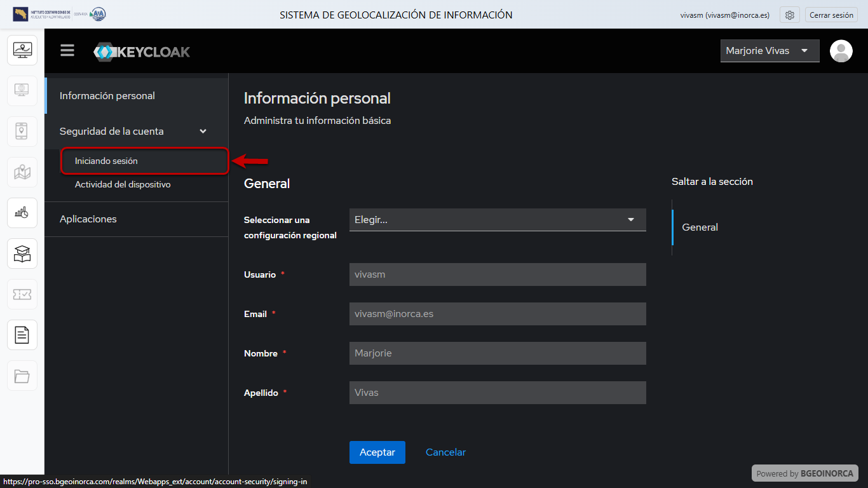868x488 pixels.
Task: Click the user avatar image
Action: click(x=841, y=51)
